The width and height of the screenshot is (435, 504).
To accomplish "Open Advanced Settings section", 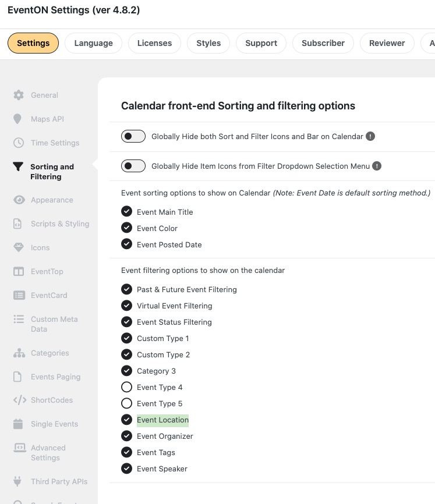I will (48, 453).
